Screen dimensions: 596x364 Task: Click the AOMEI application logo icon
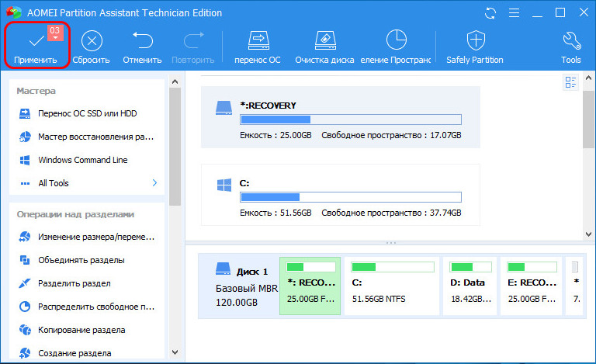tap(14, 12)
